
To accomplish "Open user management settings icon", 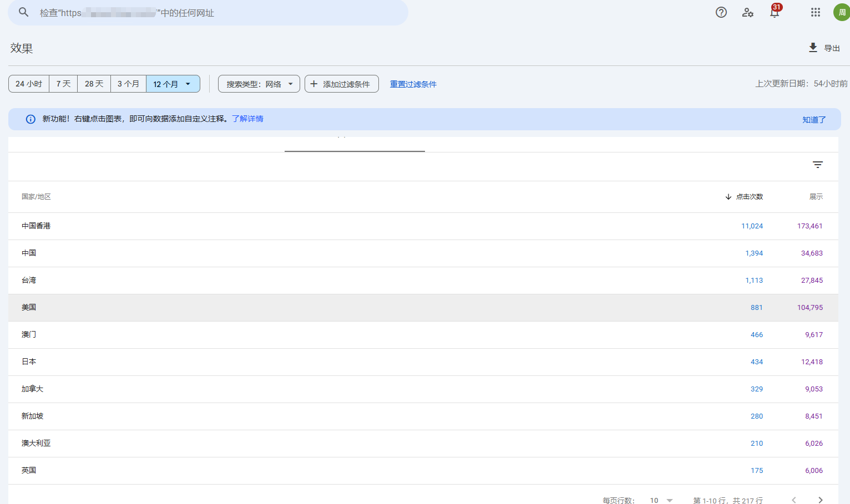I will point(747,12).
